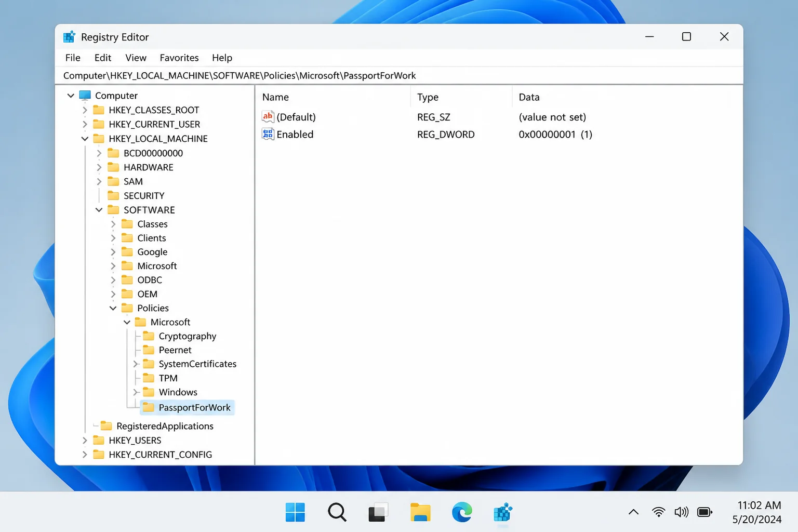This screenshot has width=798, height=532.
Task: Click the Enabled DWORD value icon
Action: pos(268,134)
